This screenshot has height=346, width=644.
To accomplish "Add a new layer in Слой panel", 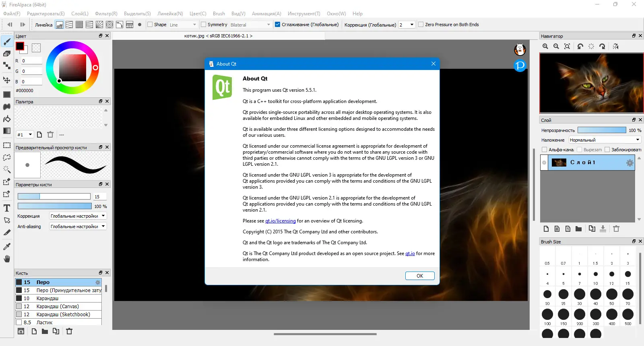I will [546, 229].
